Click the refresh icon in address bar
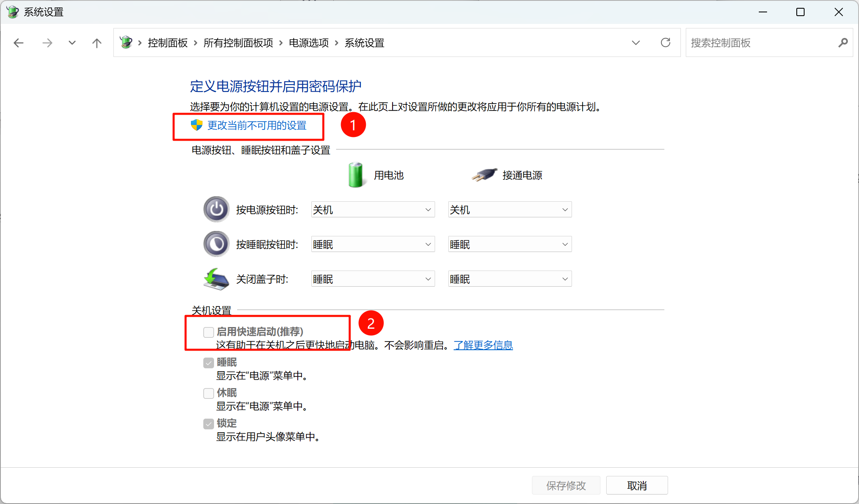 click(665, 42)
